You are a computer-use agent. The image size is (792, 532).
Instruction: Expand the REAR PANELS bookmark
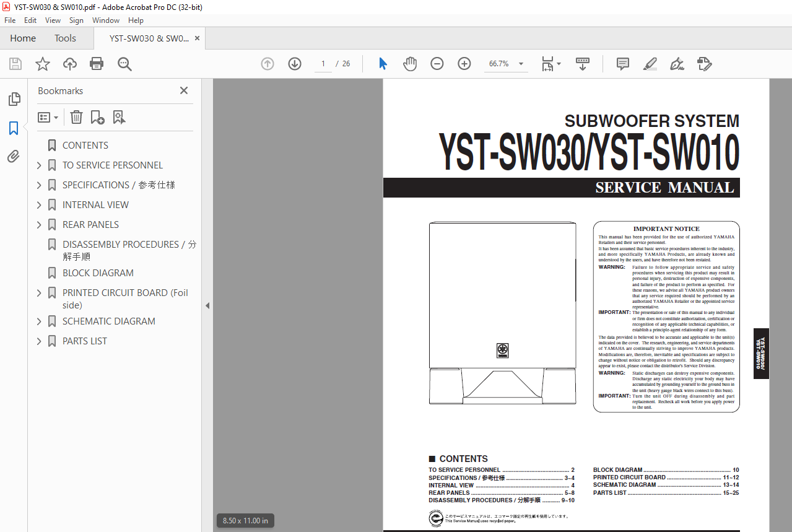(x=39, y=225)
